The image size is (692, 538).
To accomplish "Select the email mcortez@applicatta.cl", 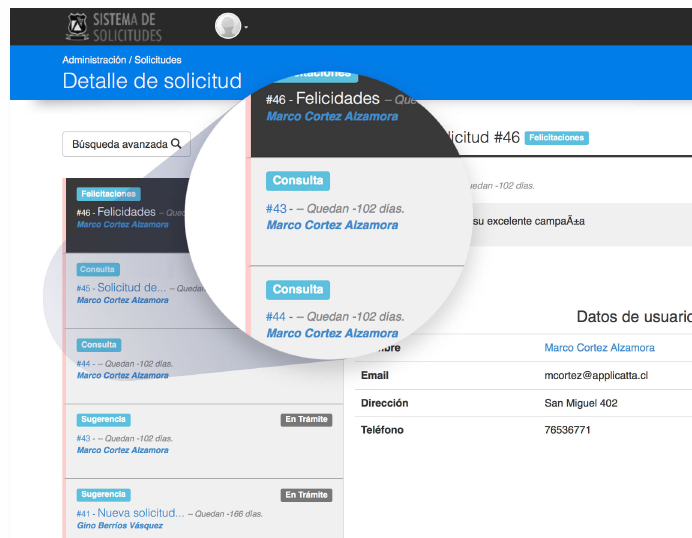I will 596,376.
